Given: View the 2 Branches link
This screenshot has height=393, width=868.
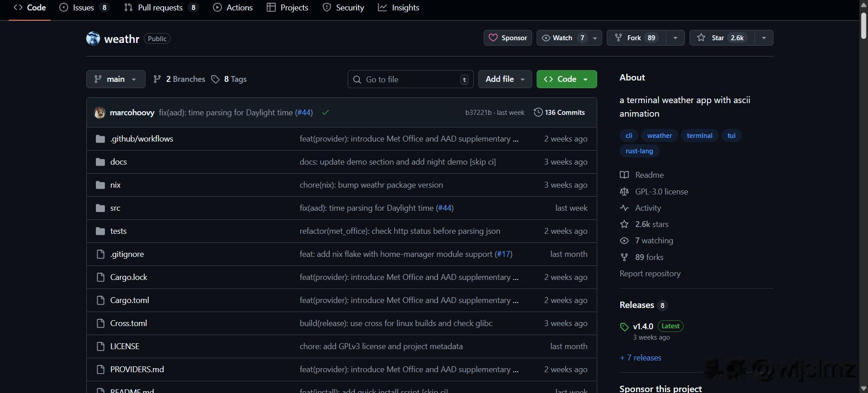Looking at the screenshot, I should coord(179,79).
